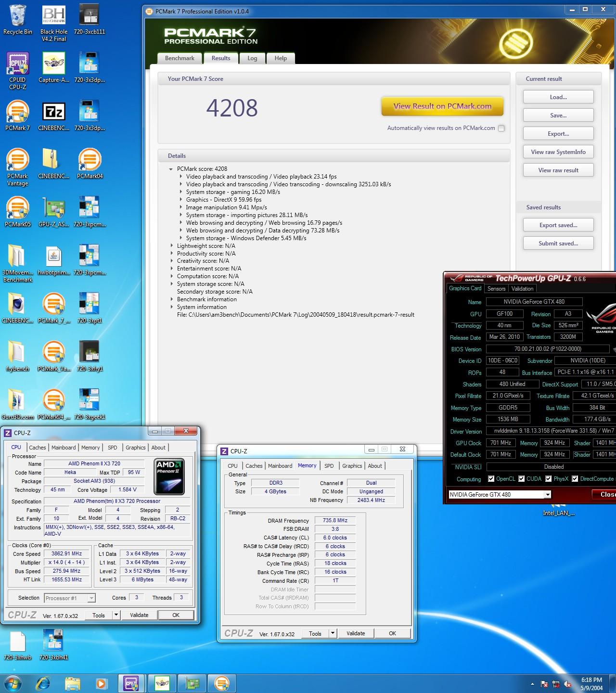616x693 pixels.
Task: Select the frybench folder icon
Action: [18, 357]
